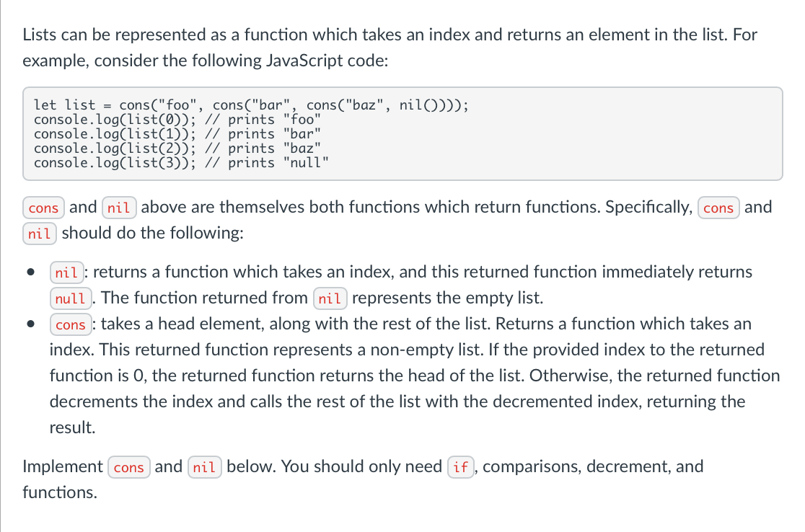The width and height of the screenshot is (805, 532).
Task: Click the if code badge in last paragraph
Action: [460, 467]
